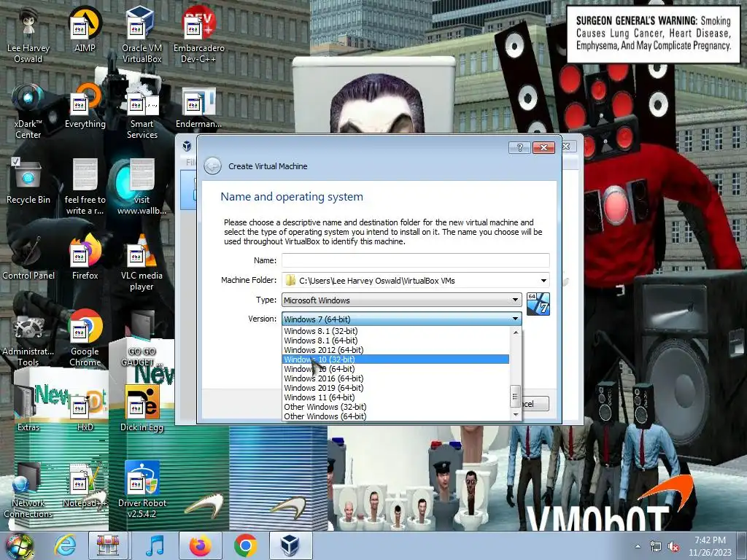Image resolution: width=747 pixels, height=560 pixels.
Task: Open the Extras desktop folder
Action: click(x=28, y=408)
